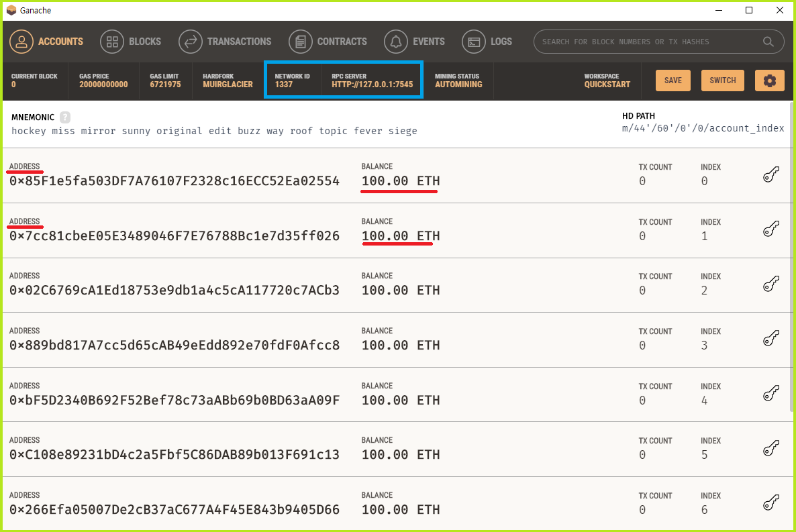Image resolution: width=796 pixels, height=532 pixels.
Task: Click the mnemonic help question mark icon
Action: tap(65, 117)
